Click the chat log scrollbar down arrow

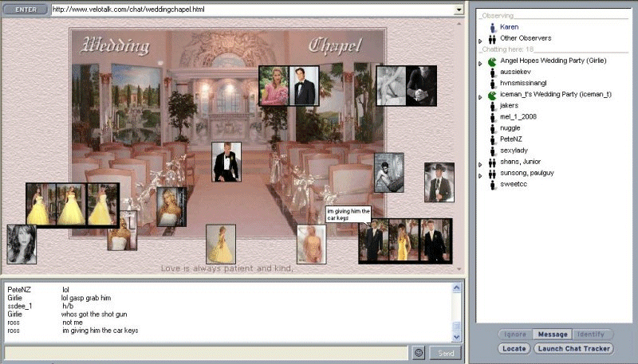[x=457, y=337]
